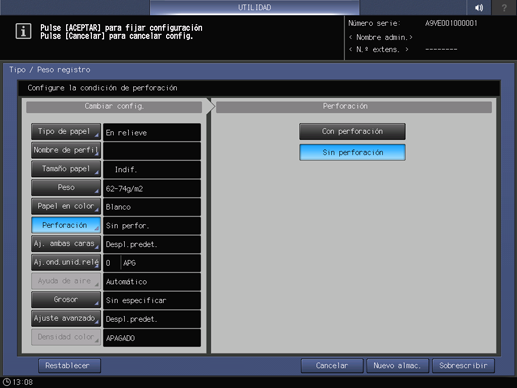Open the Peso setting
Image resolution: width=517 pixels, height=388 pixels.
(66, 188)
